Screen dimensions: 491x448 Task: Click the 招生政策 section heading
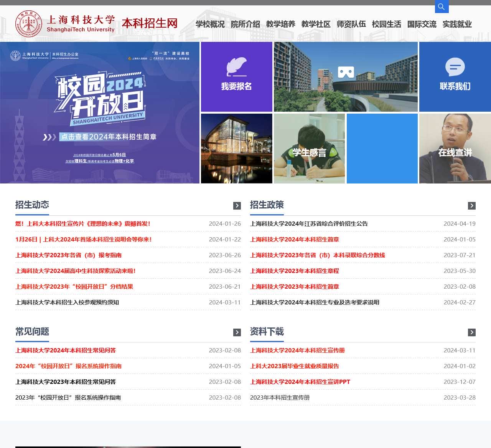coord(267,205)
